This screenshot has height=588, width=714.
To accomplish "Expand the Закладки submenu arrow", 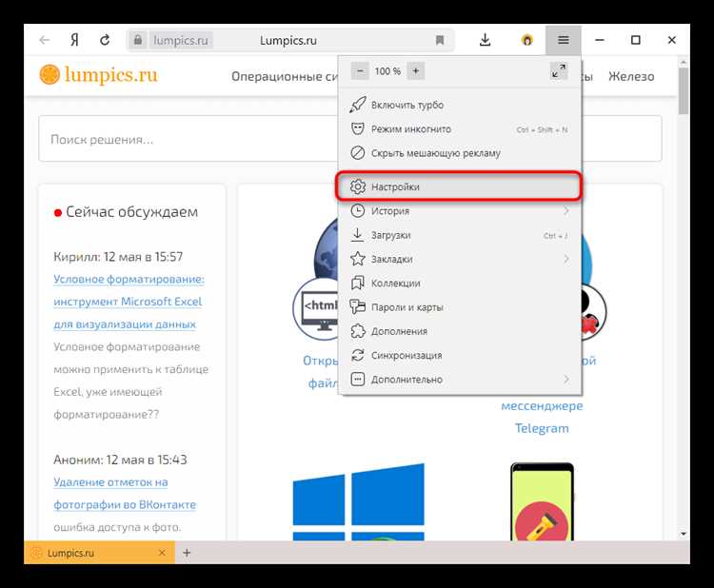I will pos(566,259).
